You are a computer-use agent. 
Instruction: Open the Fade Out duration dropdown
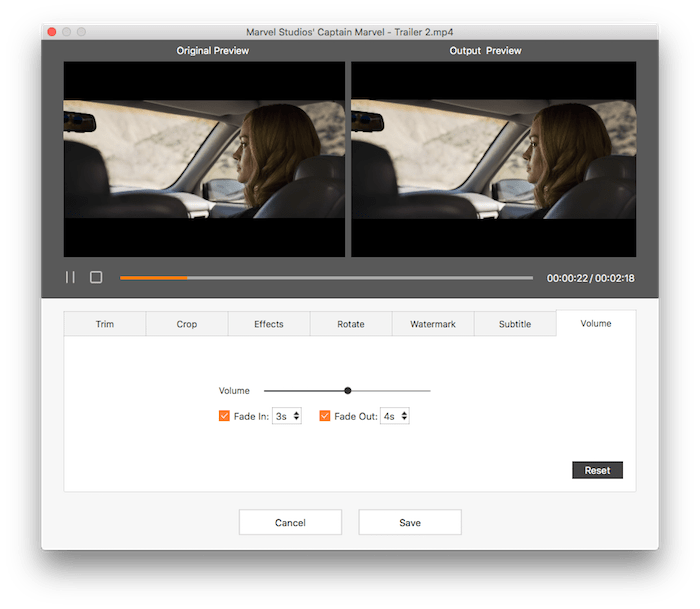[x=395, y=416]
